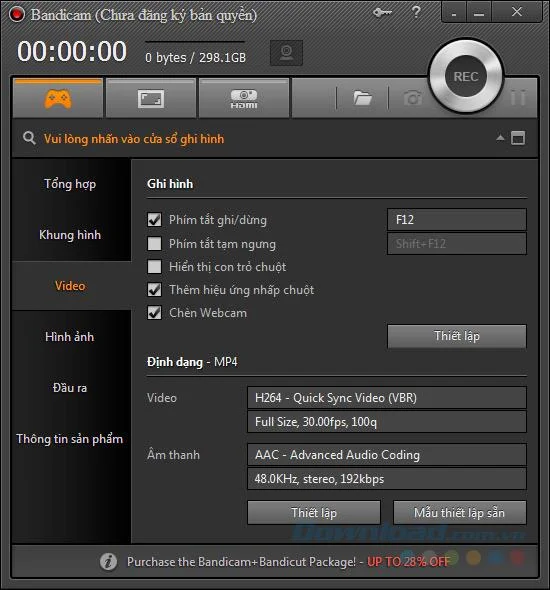Uncheck Phím tắt ghi/dừng checkbox

coord(154,220)
